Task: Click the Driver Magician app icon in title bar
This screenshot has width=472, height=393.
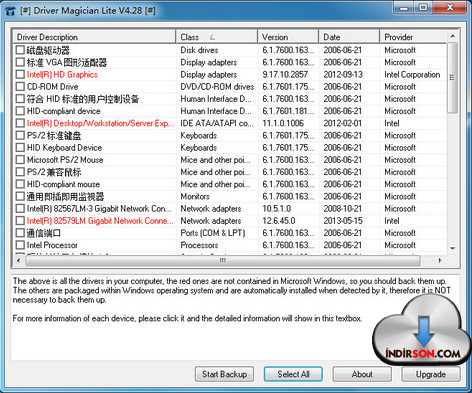Action: 10,11
